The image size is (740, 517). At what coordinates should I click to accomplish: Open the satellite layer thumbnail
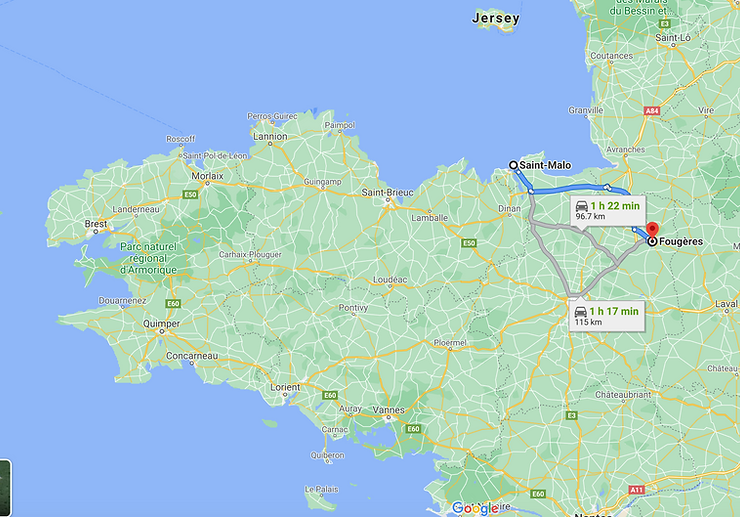point(5,488)
